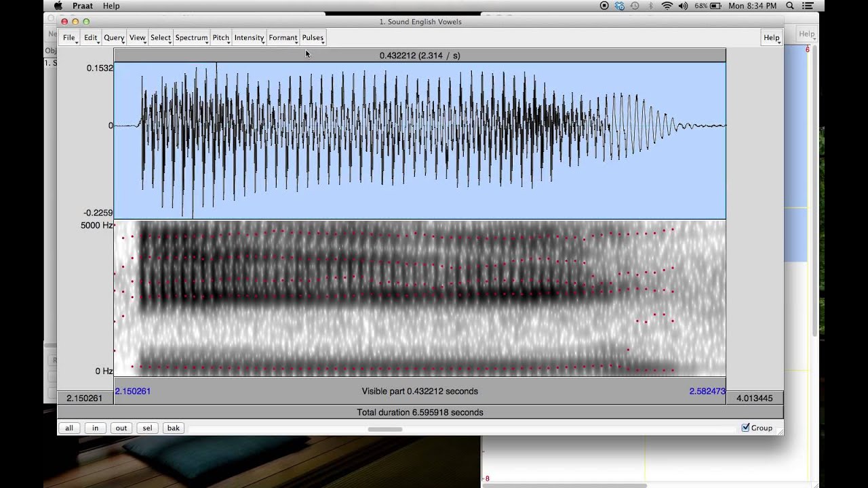The width and height of the screenshot is (868, 488).
Task: Click the Time Machine icon in the menu bar
Action: point(635,5)
